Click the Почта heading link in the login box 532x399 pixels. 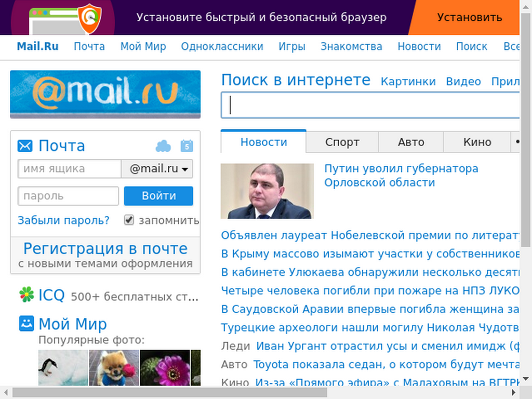click(62, 146)
